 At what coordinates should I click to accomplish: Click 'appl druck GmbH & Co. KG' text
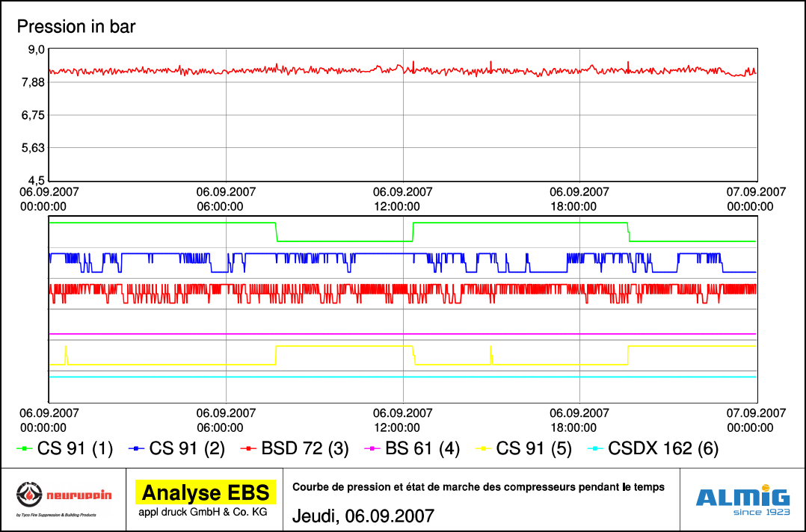coord(203,512)
